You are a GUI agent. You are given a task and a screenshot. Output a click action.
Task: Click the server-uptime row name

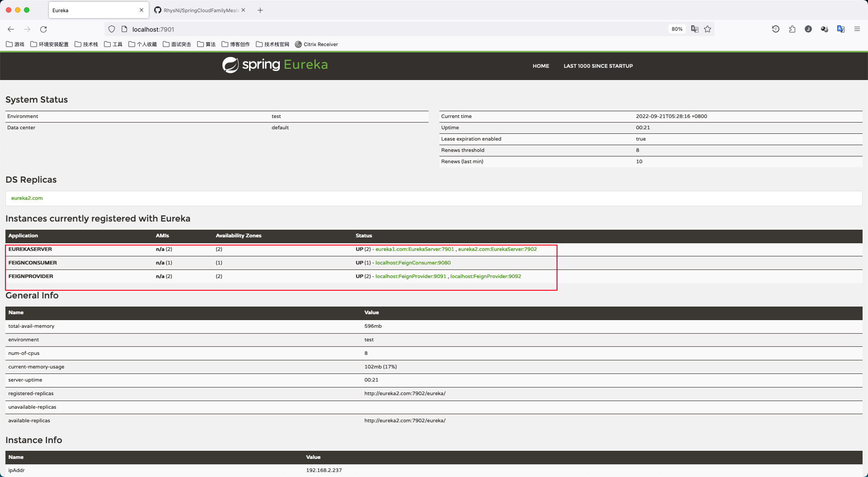click(x=25, y=380)
